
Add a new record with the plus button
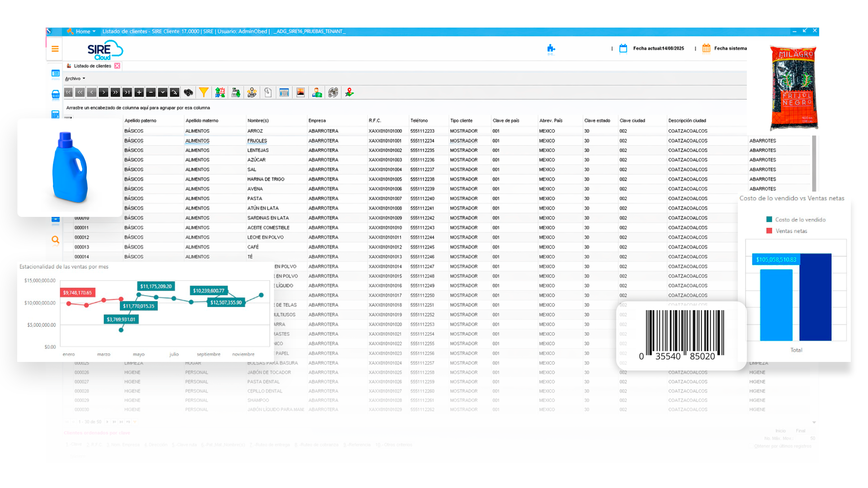point(139,93)
